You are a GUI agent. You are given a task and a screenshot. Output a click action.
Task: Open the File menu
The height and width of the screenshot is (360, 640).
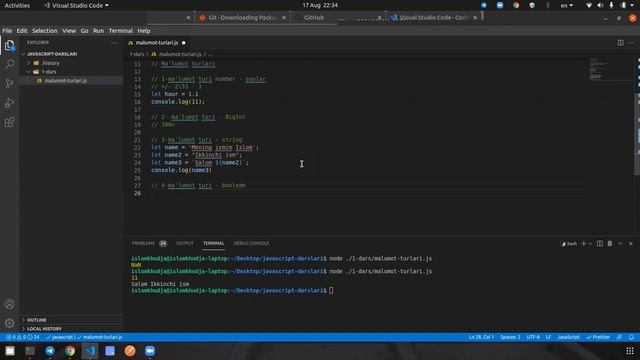click(7, 31)
